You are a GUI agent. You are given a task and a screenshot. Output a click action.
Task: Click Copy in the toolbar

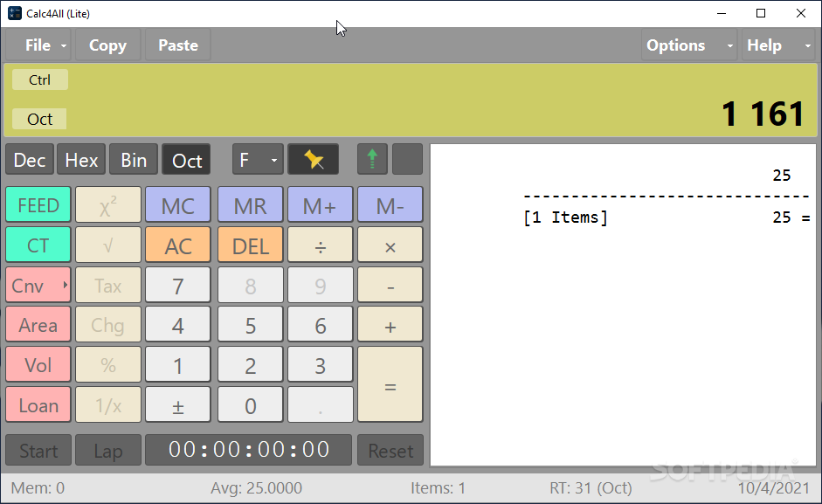[108, 45]
